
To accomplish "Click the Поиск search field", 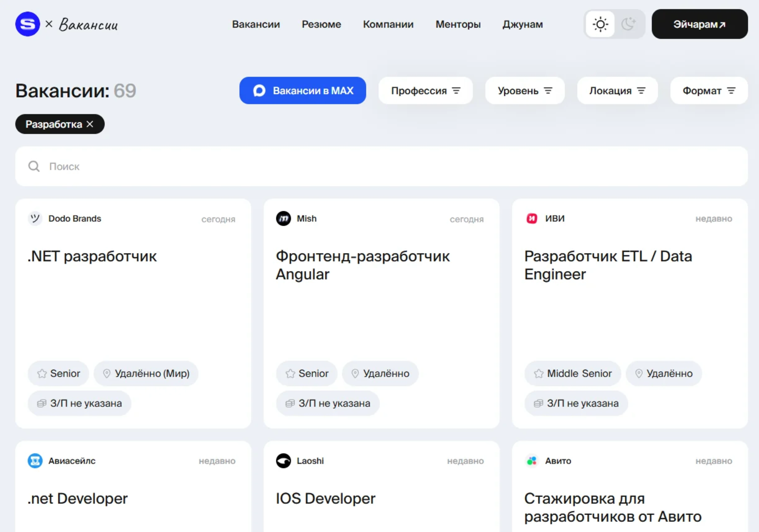I will tap(382, 166).
